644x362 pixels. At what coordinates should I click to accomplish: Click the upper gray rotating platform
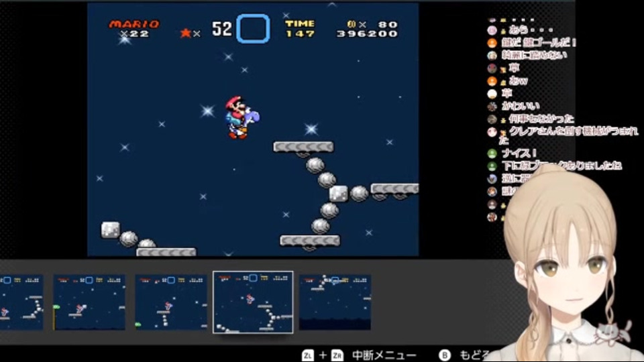point(303,147)
